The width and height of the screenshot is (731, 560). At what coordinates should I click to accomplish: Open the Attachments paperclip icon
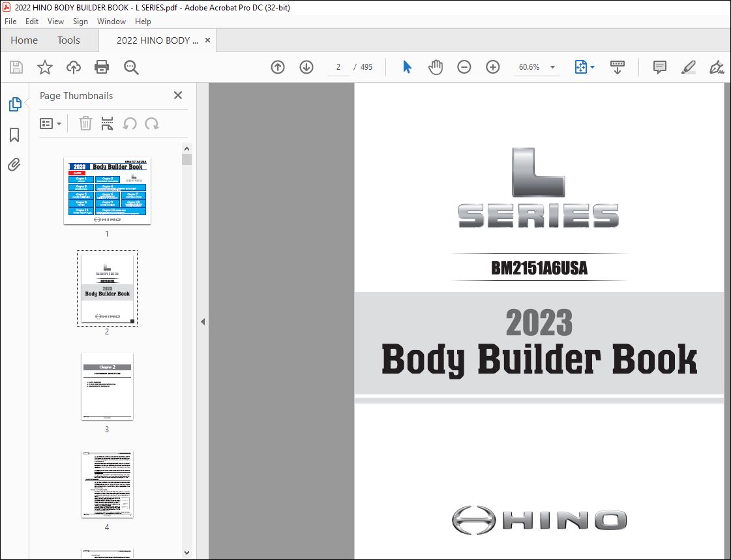(14, 165)
